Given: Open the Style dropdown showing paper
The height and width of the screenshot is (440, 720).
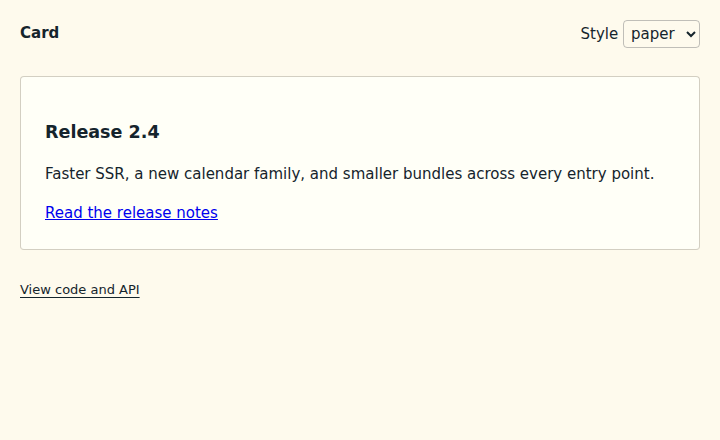Looking at the screenshot, I should point(661,34).
